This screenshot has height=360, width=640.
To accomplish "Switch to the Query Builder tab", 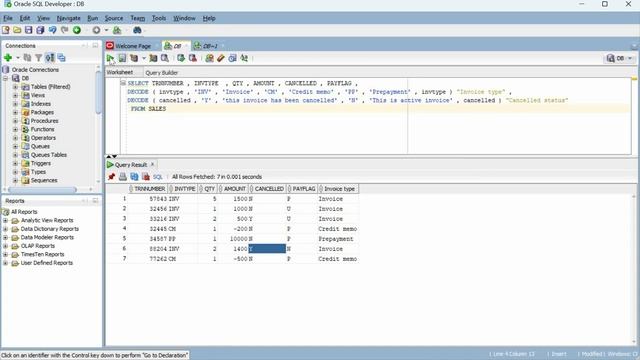I will (162, 73).
